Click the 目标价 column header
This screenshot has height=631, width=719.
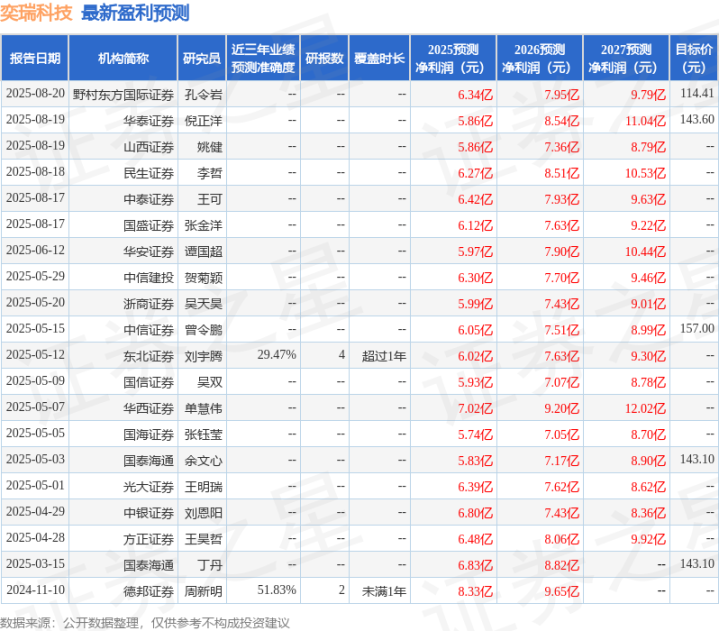pos(694,58)
